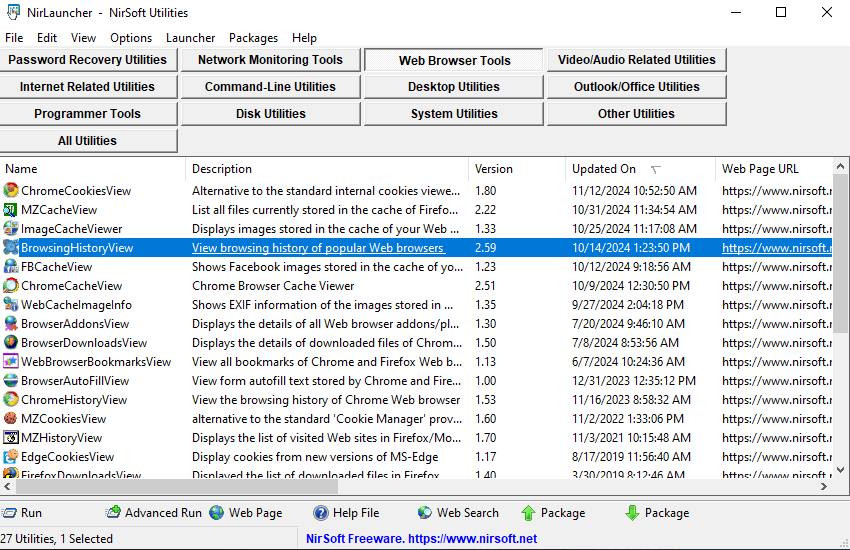Switch to Command-Line Utilities group
The image size is (850, 550).
click(x=271, y=87)
